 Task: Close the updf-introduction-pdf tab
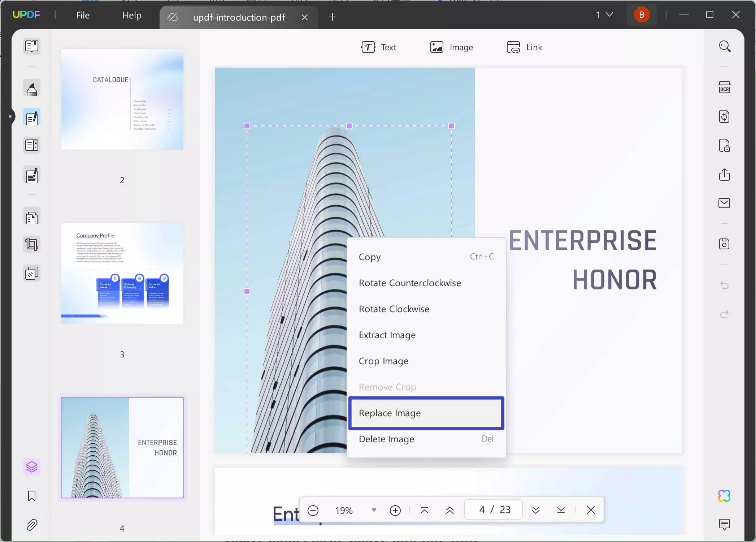click(305, 17)
